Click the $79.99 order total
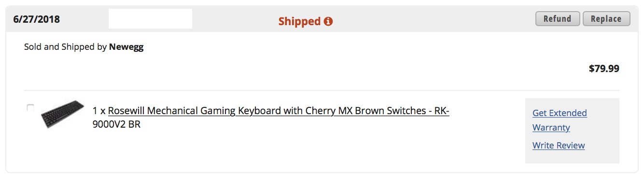This screenshot has height=177, width=644. pyautogui.click(x=604, y=69)
